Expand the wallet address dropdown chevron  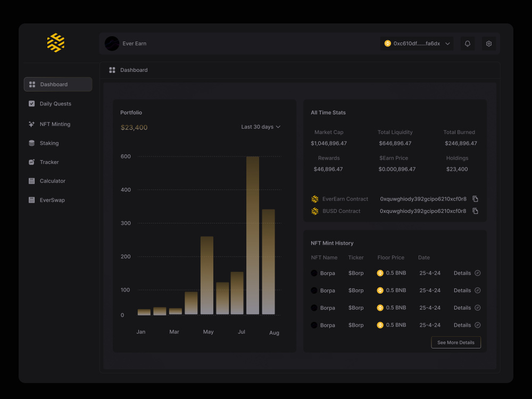pyautogui.click(x=447, y=44)
